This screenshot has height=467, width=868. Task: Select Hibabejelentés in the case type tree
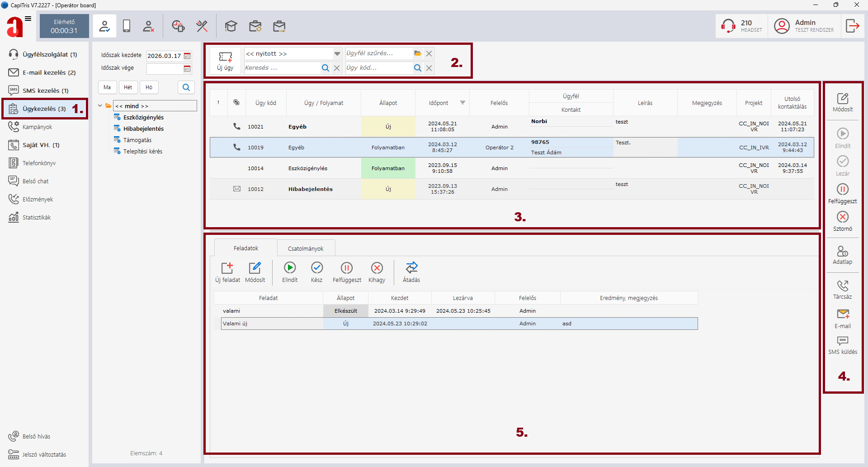click(143, 129)
